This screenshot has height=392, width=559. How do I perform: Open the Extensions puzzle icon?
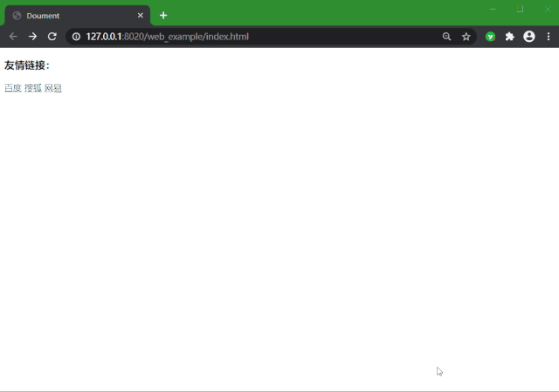tap(510, 37)
